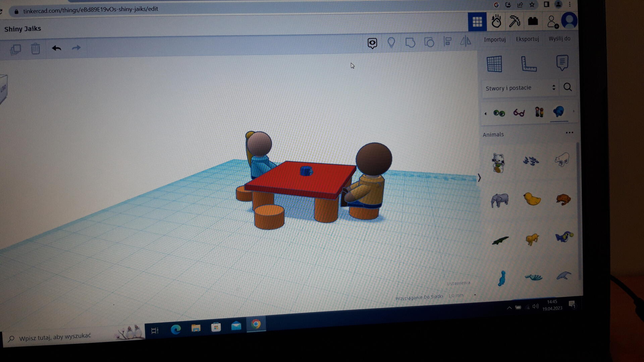Click the duplicate and repeat icon
Image resolution: width=644 pixels, height=362 pixels.
15,50
